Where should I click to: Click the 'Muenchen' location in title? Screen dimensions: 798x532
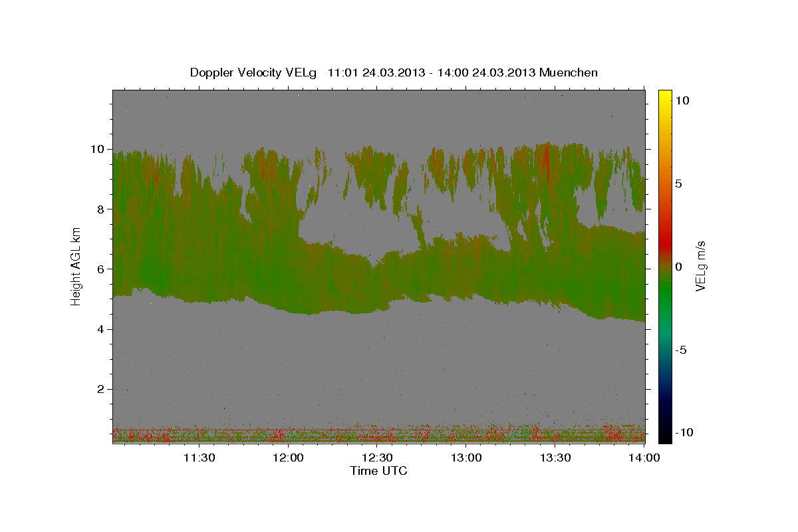[568, 72]
